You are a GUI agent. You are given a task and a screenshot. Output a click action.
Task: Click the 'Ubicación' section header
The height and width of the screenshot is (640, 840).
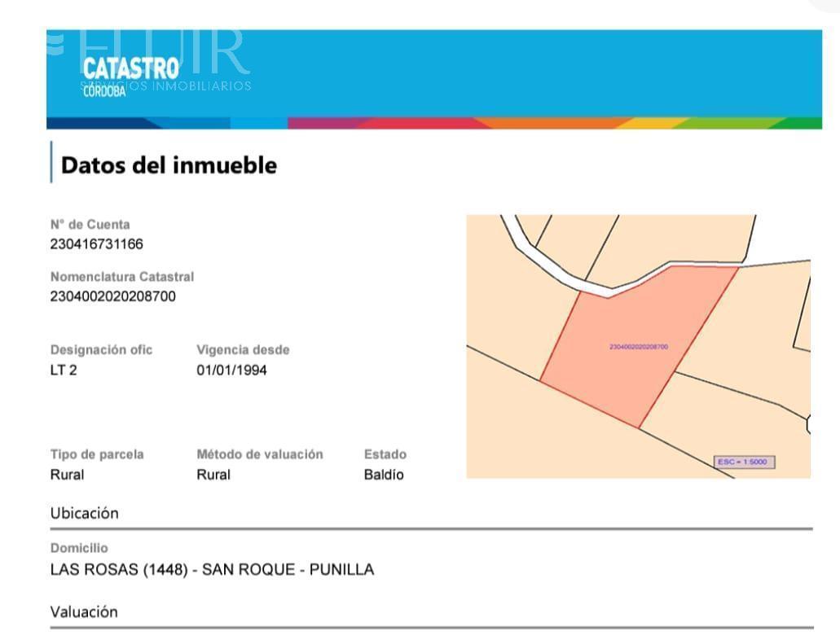pyautogui.click(x=84, y=513)
